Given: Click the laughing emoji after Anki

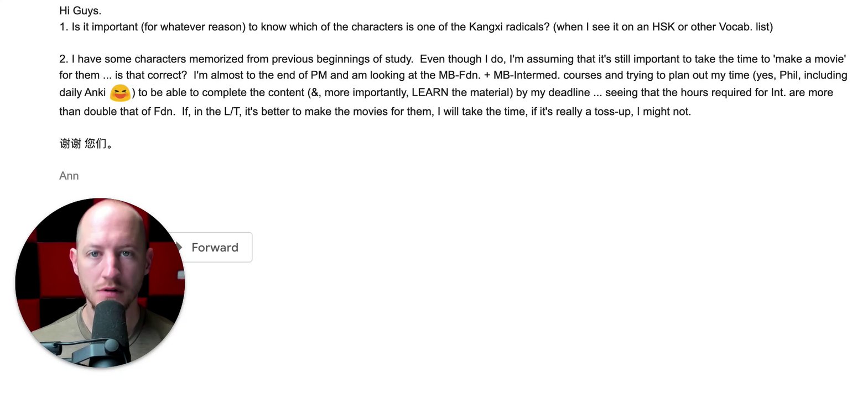Looking at the screenshot, I should point(120,93).
